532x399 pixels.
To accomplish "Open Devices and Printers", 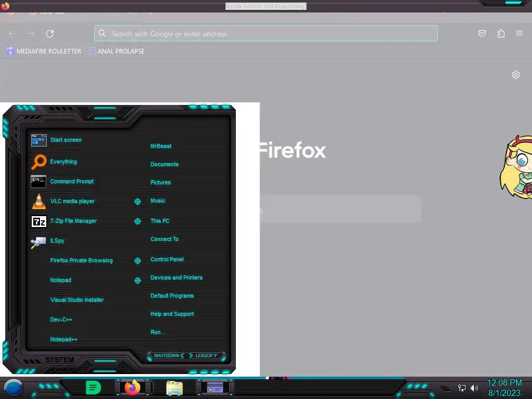I will (177, 277).
